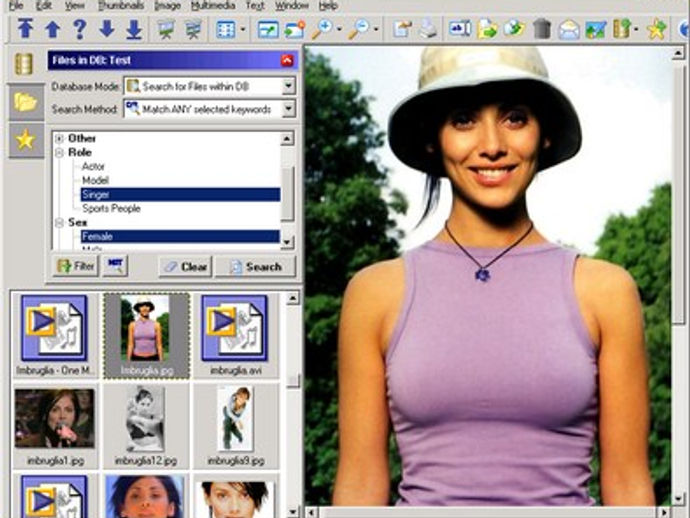The height and width of the screenshot is (518, 690).
Task: Open the Help menu
Action: [328, 6]
